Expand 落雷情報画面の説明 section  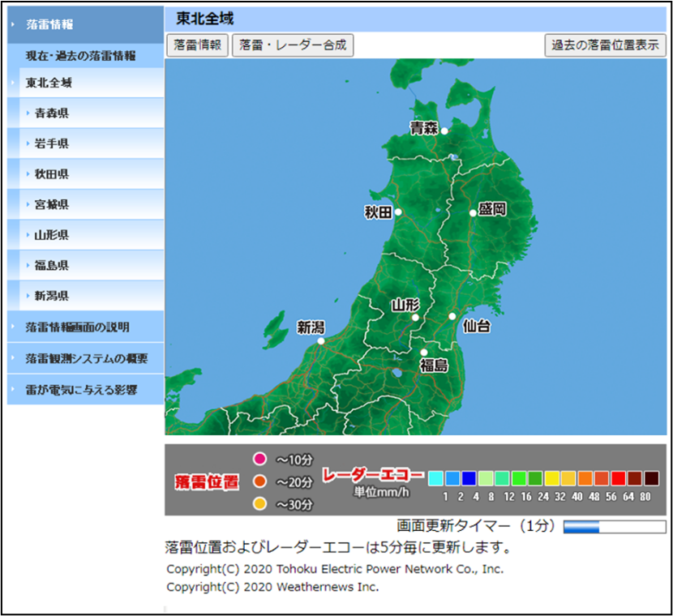click(84, 327)
